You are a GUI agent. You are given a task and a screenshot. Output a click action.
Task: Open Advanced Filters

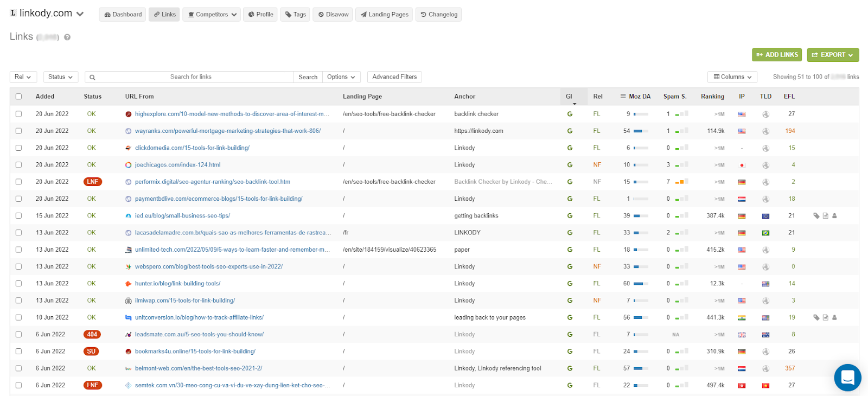tap(394, 77)
